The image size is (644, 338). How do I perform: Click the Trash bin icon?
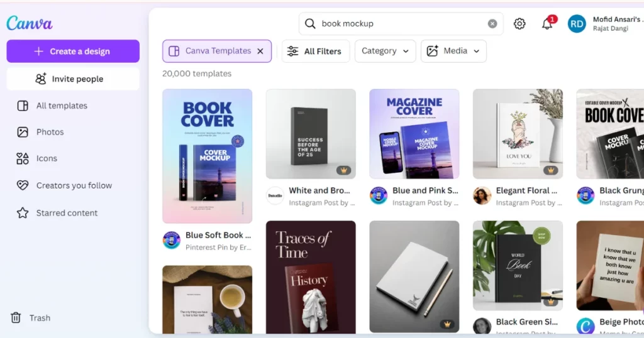click(16, 318)
